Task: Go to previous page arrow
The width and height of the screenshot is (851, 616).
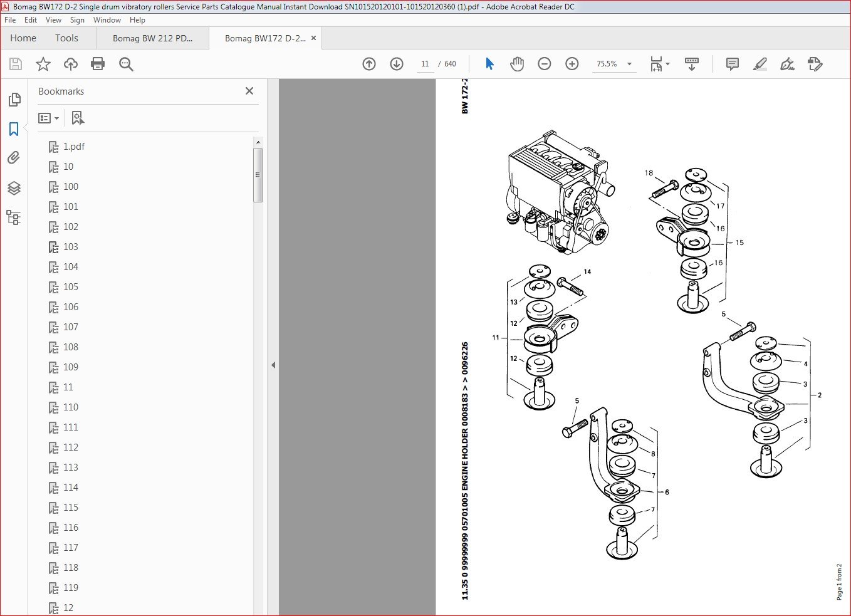Action: 369,64
